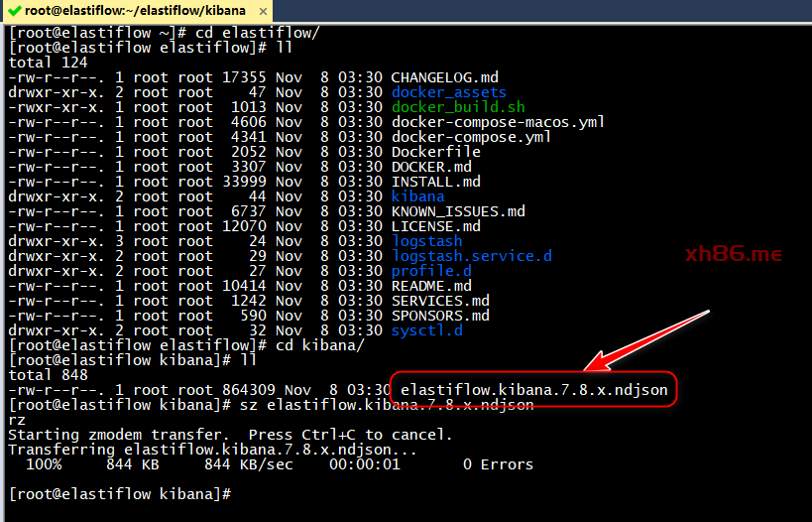Click the "0 Errors" transfer status text
Viewport: 812px width, 522px height.
pyautogui.click(x=498, y=464)
